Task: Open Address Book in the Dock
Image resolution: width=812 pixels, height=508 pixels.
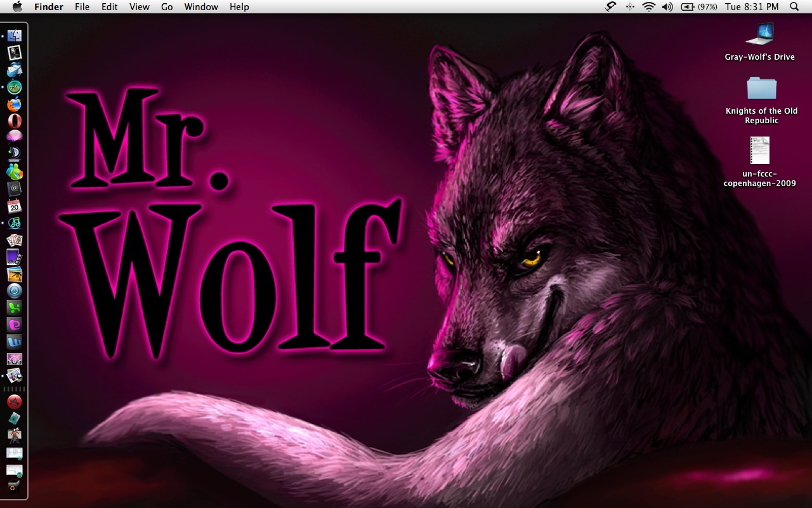Action: (15, 189)
